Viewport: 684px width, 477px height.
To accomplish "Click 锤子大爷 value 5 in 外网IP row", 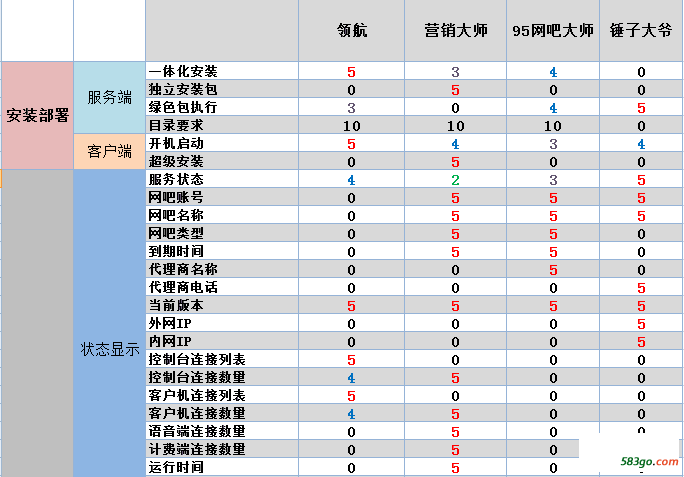I will (641, 324).
